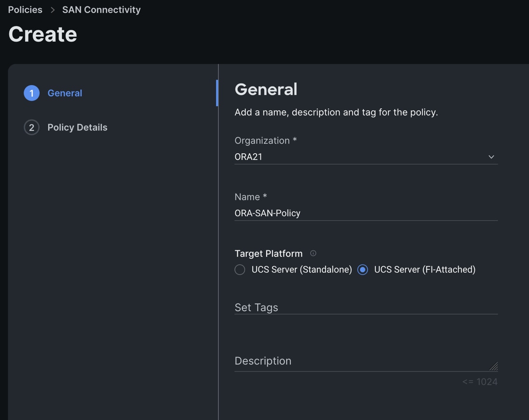Click the 1024 character limit hint
Image resolution: width=529 pixels, height=420 pixels.
click(480, 382)
